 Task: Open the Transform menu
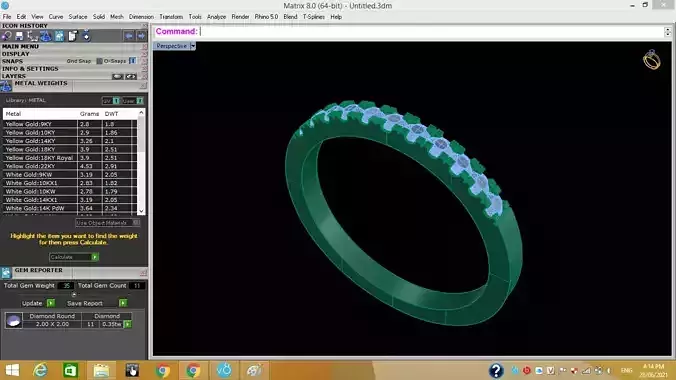[171, 17]
